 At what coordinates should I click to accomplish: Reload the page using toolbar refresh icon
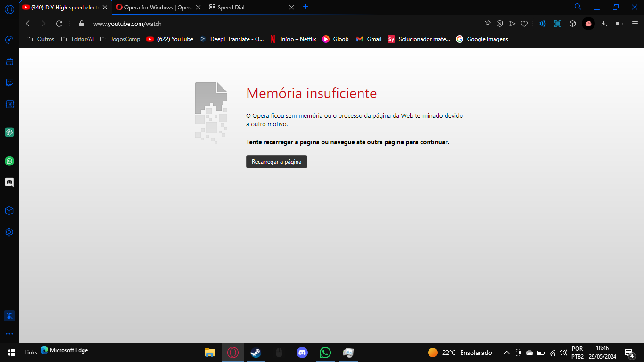[x=59, y=24]
